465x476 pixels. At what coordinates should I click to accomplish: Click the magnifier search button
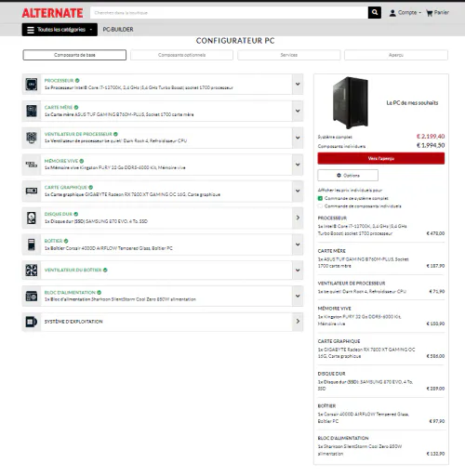(375, 12)
